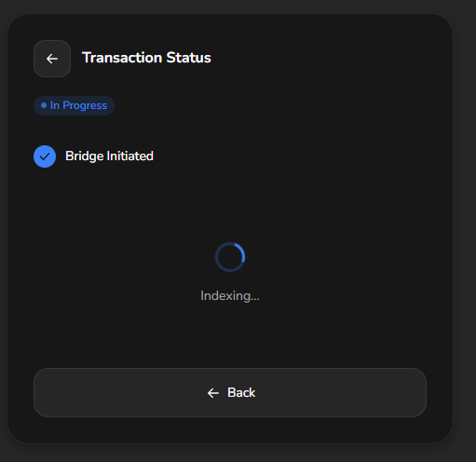This screenshot has height=462, width=476.
Task: Click the back arrow beside Transaction Status
Action: click(x=52, y=59)
